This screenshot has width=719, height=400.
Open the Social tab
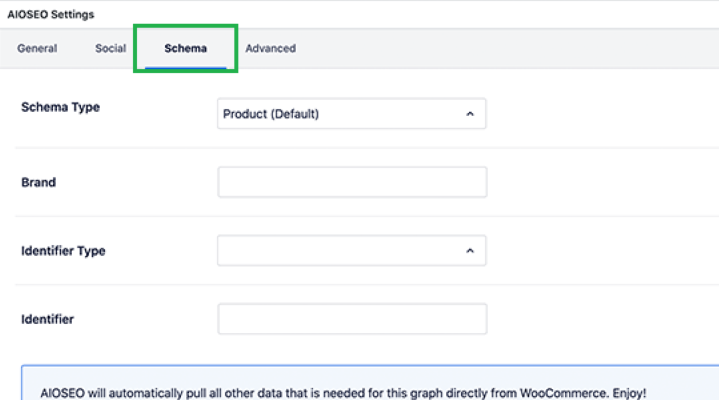110,48
